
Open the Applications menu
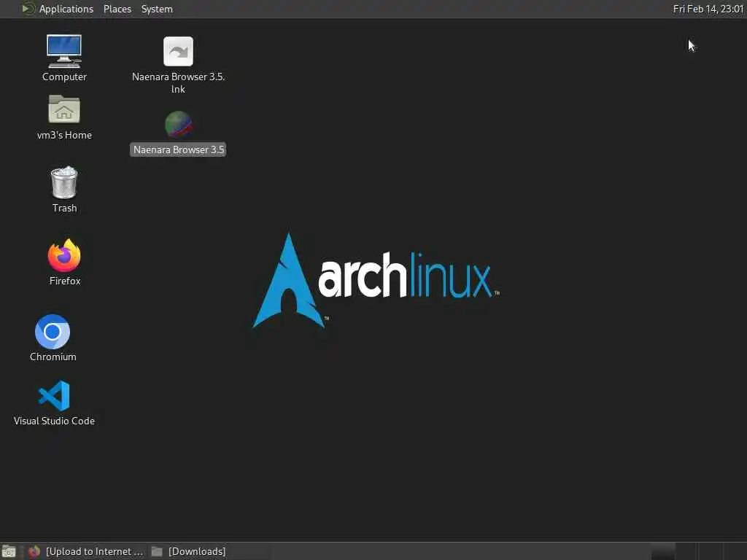click(x=66, y=9)
